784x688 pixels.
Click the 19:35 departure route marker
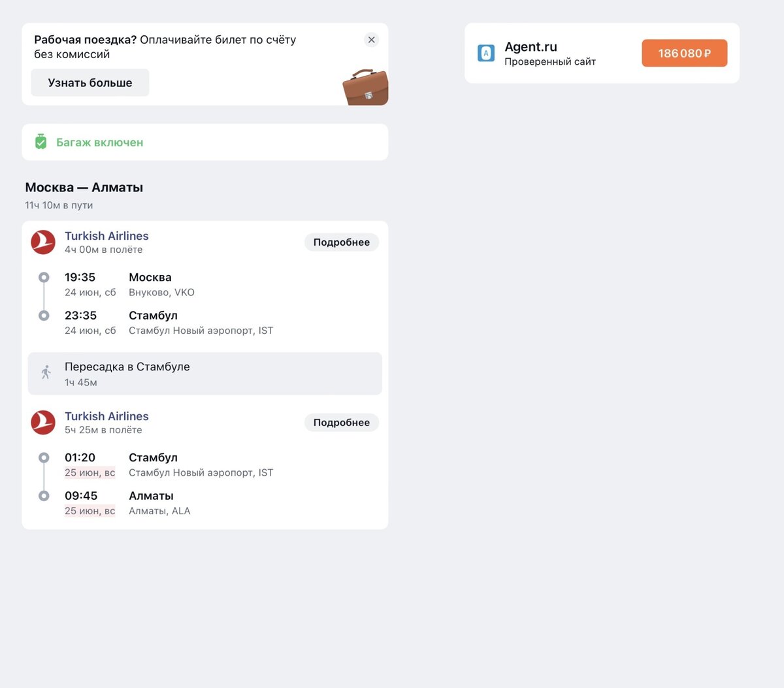44,277
